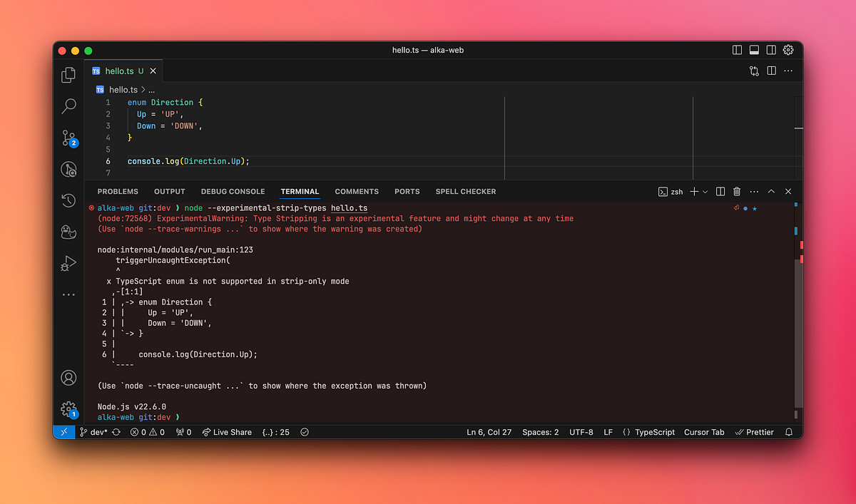Open terminal panel more actions ellipsis
This screenshot has height=504, width=856.
(x=754, y=191)
